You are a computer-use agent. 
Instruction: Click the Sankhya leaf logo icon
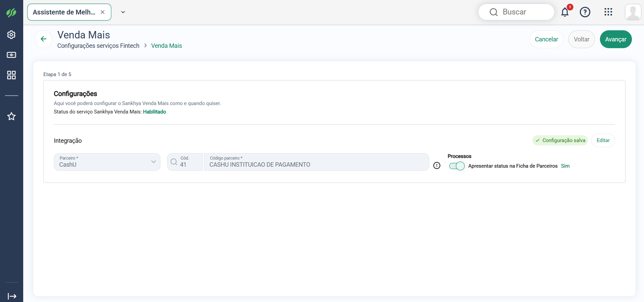[x=11, y=13]
